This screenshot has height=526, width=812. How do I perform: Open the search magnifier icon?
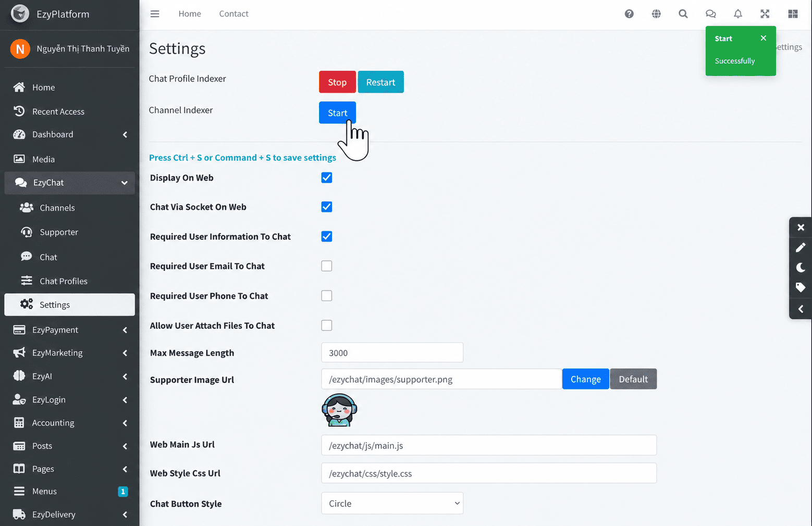click(x=683, y=14)
